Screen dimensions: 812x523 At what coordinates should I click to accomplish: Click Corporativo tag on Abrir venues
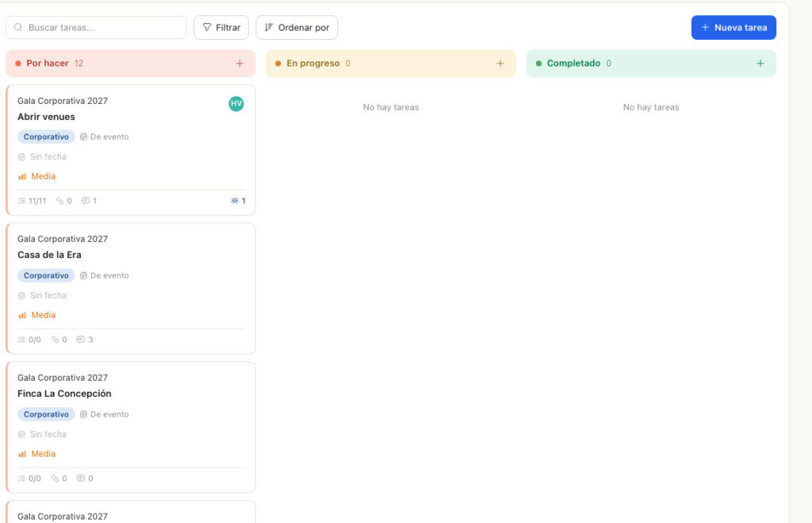coord(46,137)
